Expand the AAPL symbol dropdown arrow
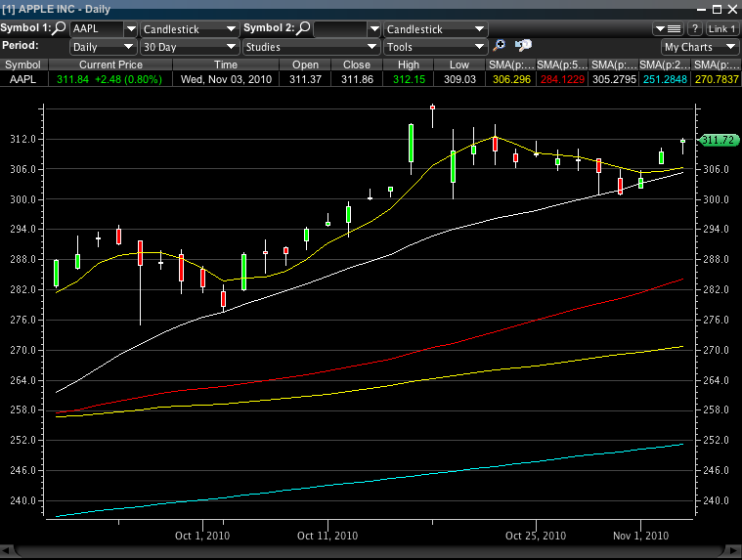 pyautogui.click(x=130, y=29)
